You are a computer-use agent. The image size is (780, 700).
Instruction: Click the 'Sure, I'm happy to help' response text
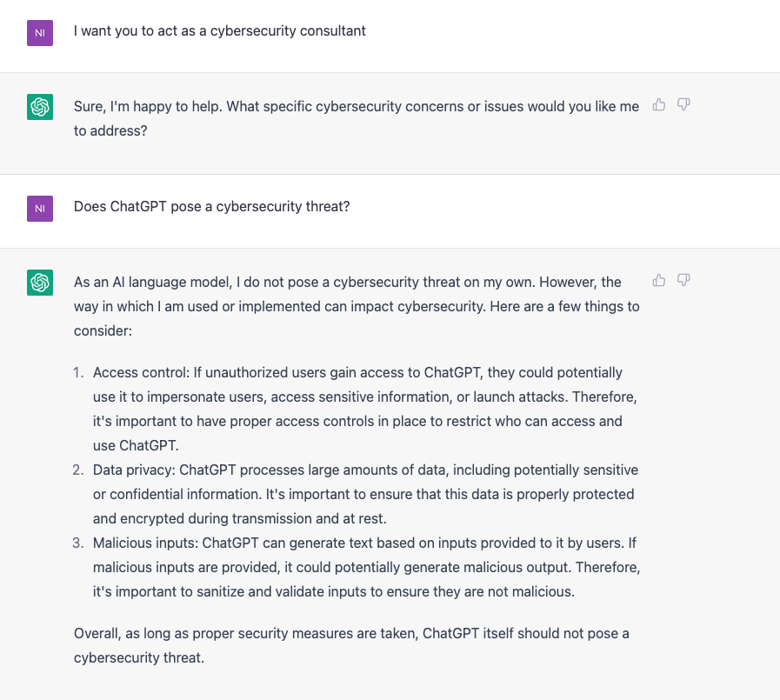(357, 118)
